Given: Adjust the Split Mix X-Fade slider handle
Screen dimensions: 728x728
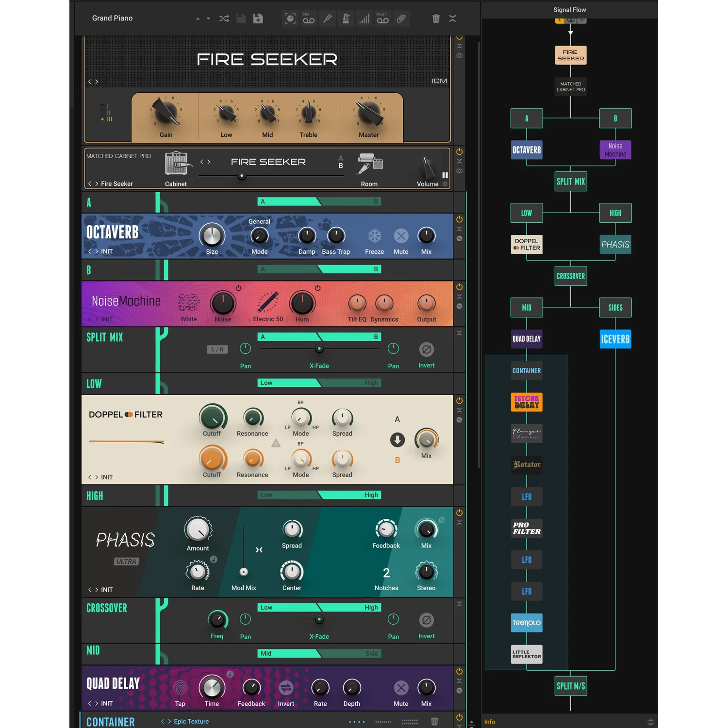Looking at the screenshot, I should [x=319, y=348].
